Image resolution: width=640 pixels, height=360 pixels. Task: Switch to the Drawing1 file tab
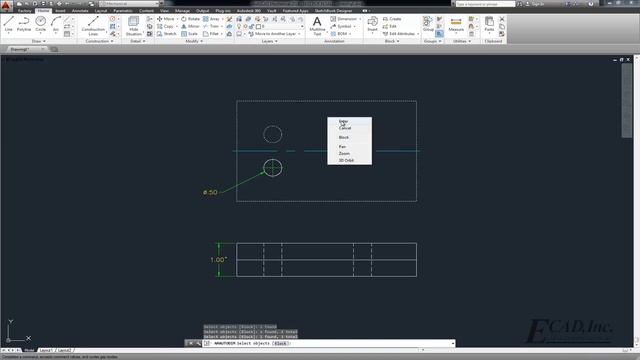pos(25,49)
